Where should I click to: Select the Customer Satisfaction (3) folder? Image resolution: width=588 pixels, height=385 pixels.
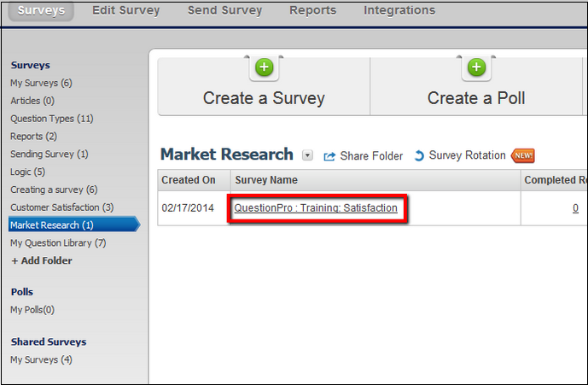pyautogui.click(x=61, y=207)
